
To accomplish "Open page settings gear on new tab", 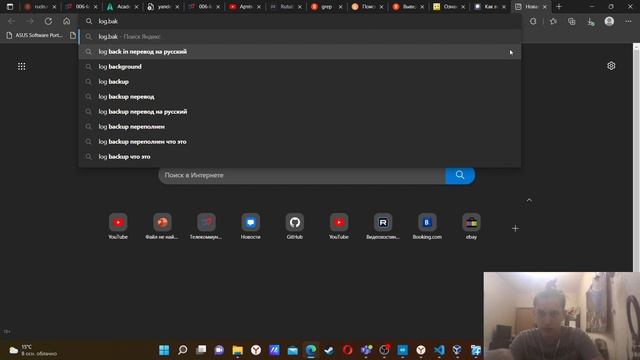I will [x=611, y=66].
